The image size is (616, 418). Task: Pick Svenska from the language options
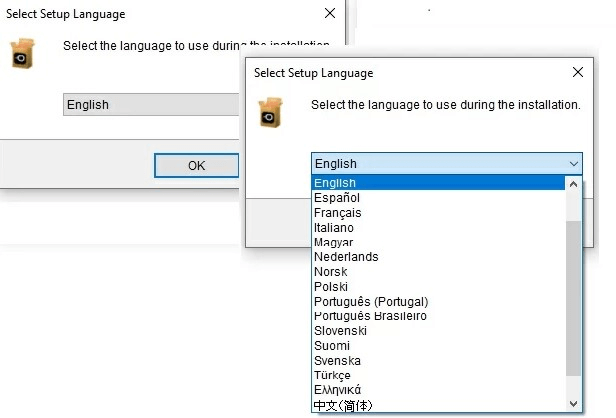tap(337, 361)
